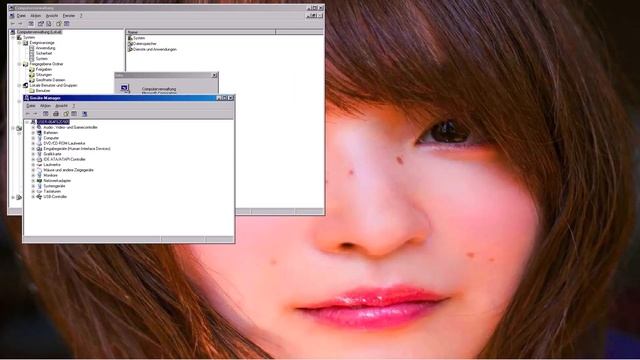Select the Systemgeräte icon
The width and height of the screenshot is (640, 360).
[x=39, y=186]
